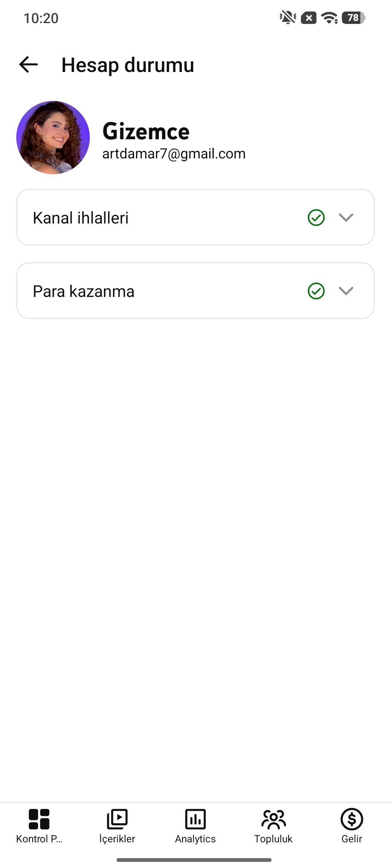Switch to the Gelir tab label
Image resolution: width=391 pixels, height=868 pixels.
coord(352,839)
